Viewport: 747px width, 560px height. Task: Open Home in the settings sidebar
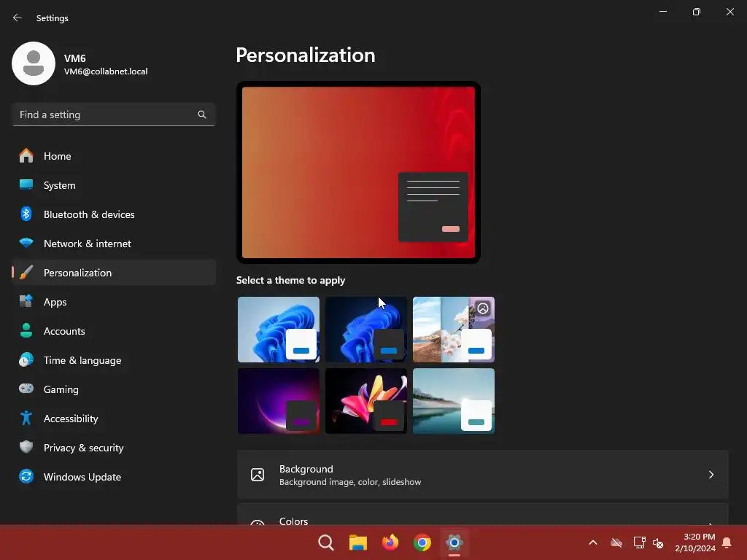tap(114, 156)
